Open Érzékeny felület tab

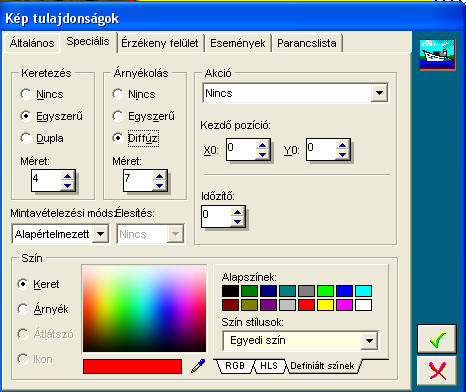[x=160, y=43]
